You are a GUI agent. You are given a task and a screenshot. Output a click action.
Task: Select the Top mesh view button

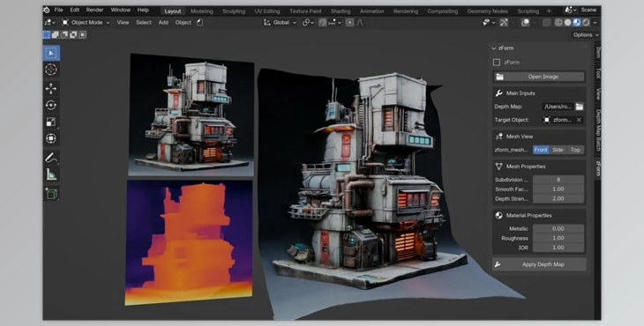[x=575, y=150]
